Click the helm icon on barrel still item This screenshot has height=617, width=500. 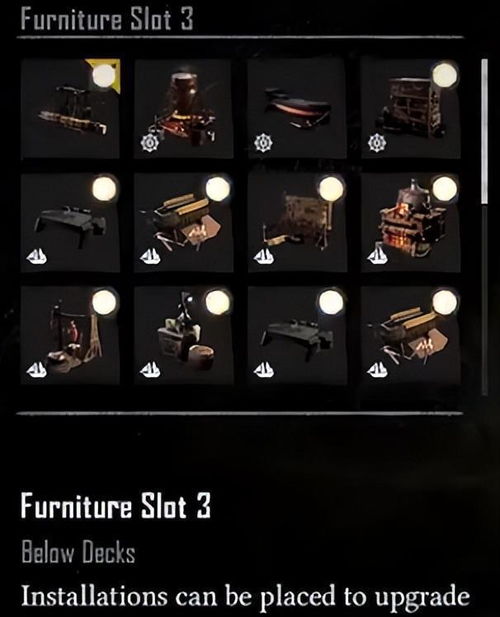tap(149, 143)
